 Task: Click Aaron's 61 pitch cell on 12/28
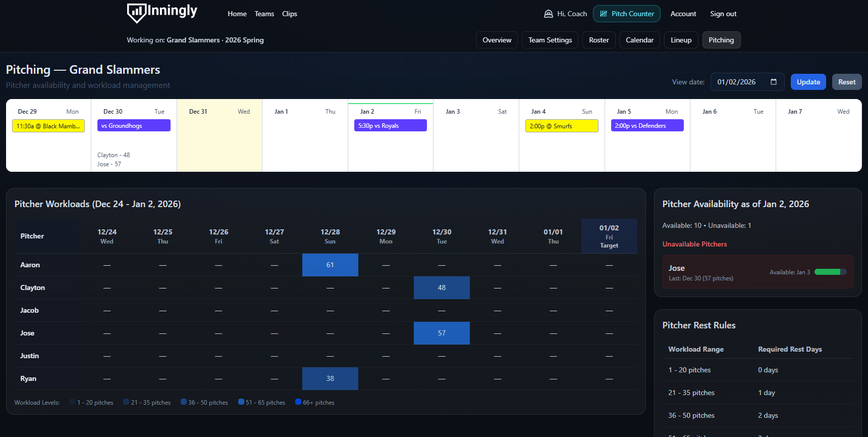click(330, 265)
